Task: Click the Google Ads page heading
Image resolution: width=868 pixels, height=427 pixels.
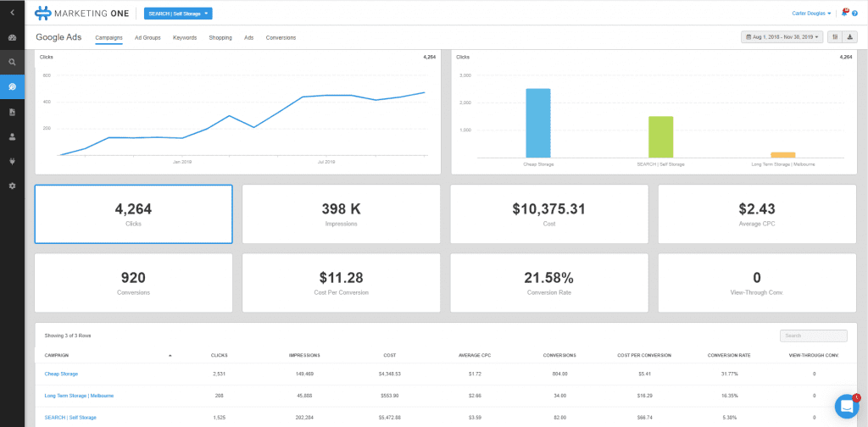Action: pos(58,37)
